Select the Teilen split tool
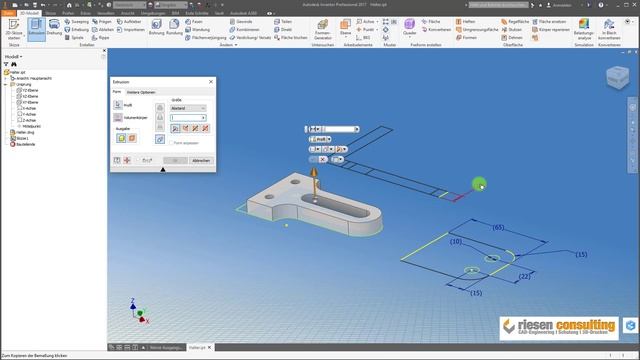640x360 pixels. tap(283, 22)
